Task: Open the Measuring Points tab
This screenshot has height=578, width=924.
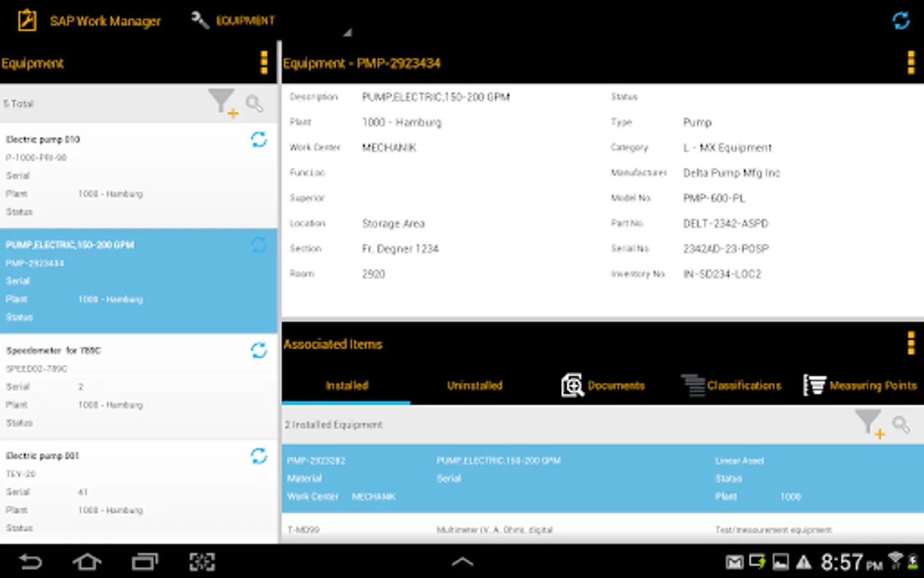Action: point(860,385)
